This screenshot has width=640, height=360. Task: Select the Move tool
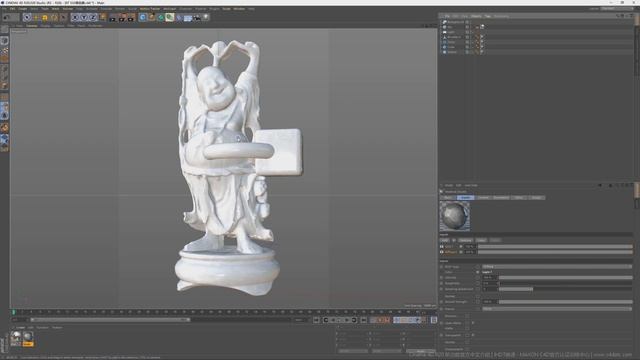(36, 18)
